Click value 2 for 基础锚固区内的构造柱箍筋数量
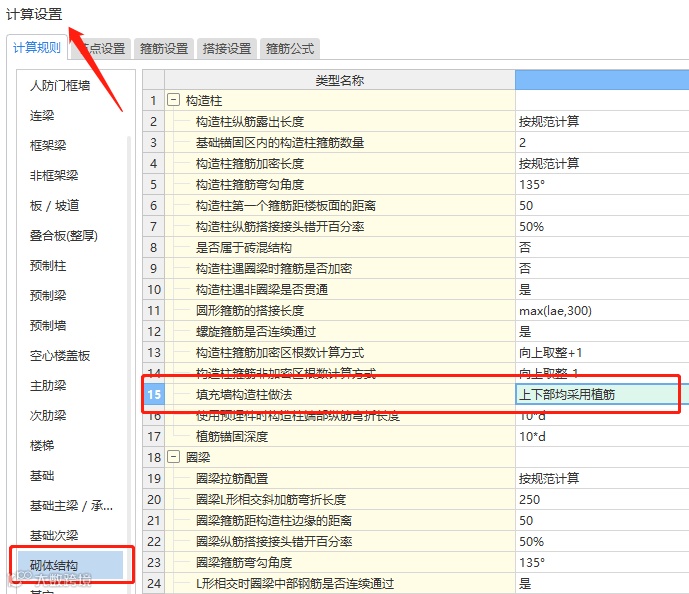The image size is (689, 594). click(602, 142)
